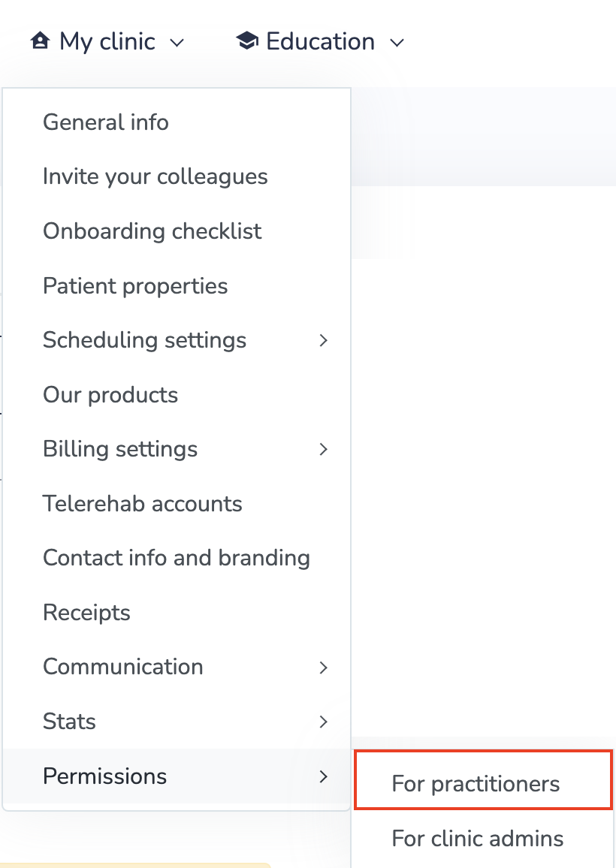Click the Education graduation cap icon
The image size is (616, 868).
coord(246,41)
